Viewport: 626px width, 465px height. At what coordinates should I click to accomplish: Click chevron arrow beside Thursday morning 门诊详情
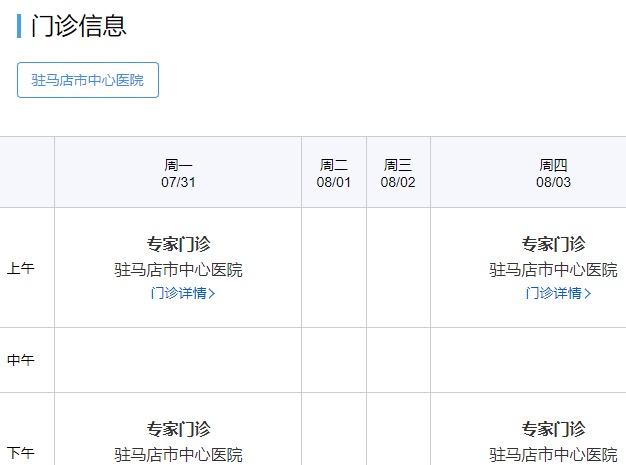click(588, 294)
